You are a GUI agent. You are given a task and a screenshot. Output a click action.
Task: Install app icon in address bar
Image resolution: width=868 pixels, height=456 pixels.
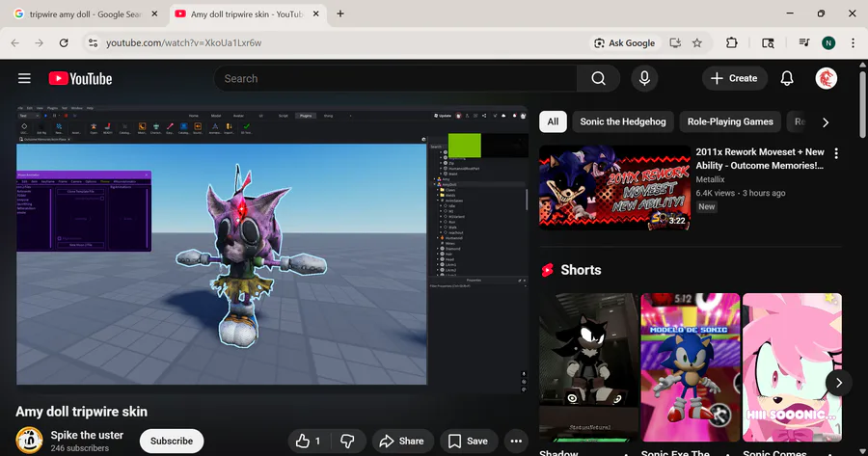(x=675, y=42)
